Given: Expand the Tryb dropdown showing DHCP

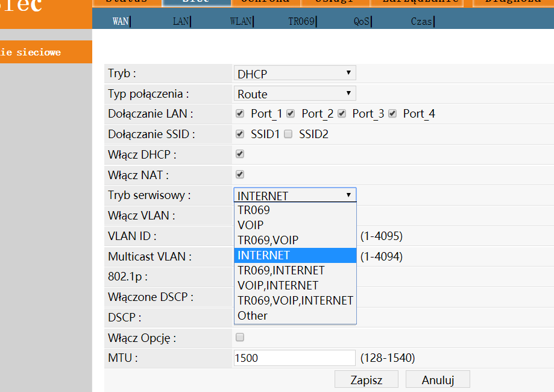Looking at the screenshot, I should (x=295, y=74).
